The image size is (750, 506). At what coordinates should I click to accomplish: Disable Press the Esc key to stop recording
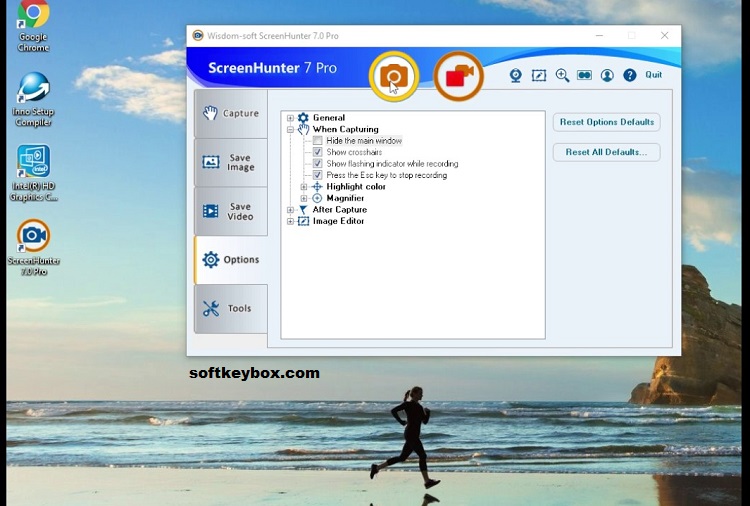click(x=318, y=175)
